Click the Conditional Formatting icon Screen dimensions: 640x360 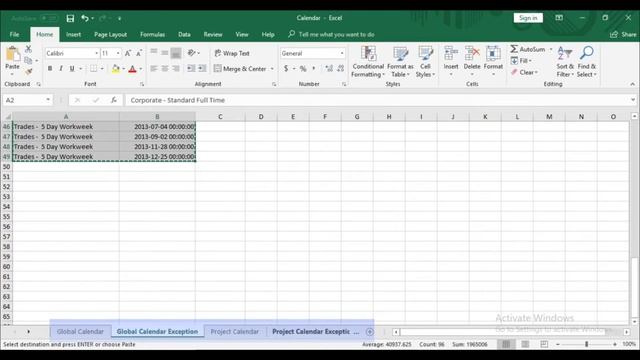click(368, 53)
